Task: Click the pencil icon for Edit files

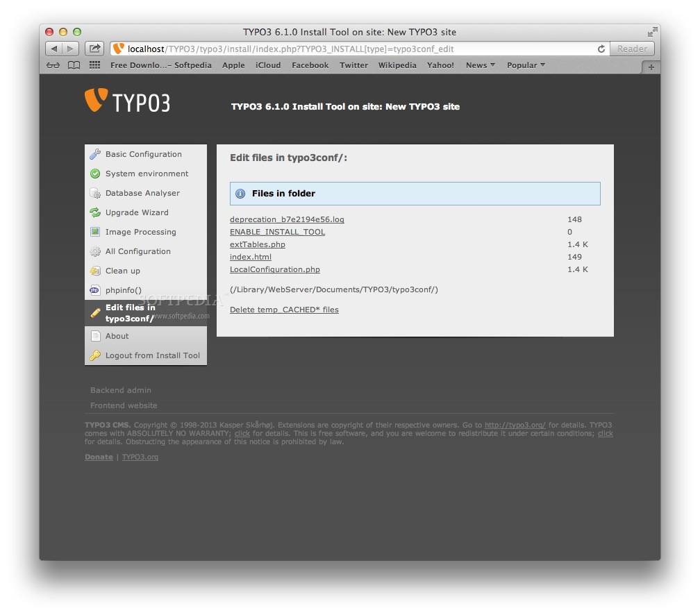Action: (95, 313)
